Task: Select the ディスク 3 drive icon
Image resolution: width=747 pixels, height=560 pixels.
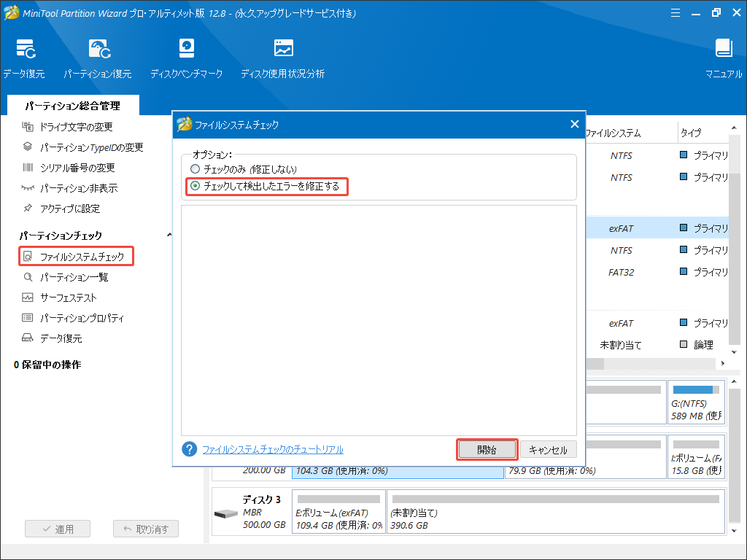Action: (226, 513)
